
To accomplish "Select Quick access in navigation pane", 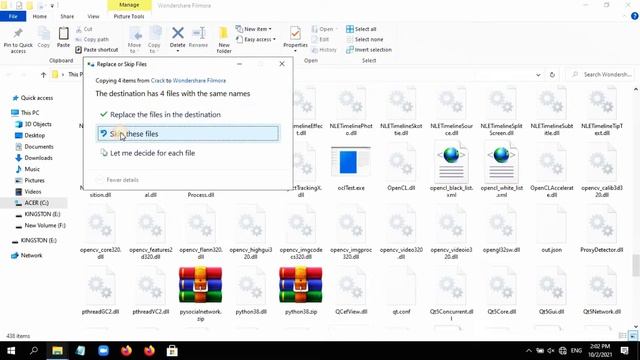I will pyautogui.click(x=33, y=98).
